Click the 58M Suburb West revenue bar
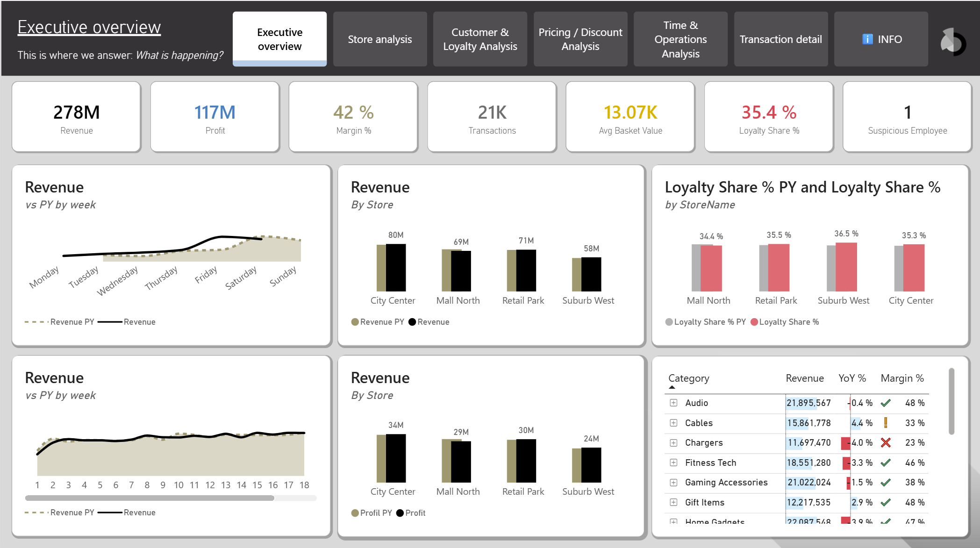Image resolution: width=980 pixels, height=548 pixels. click(x=591, y=274)
